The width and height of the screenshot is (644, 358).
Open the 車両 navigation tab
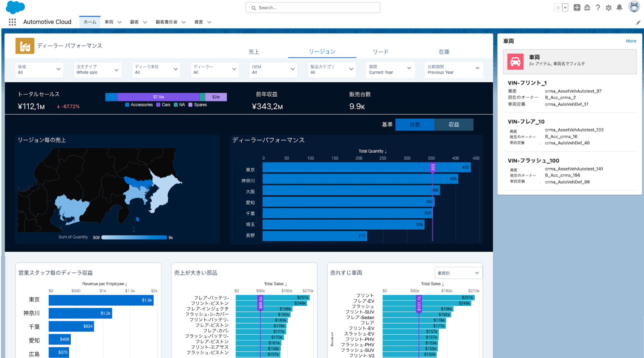tap(109, 22)
